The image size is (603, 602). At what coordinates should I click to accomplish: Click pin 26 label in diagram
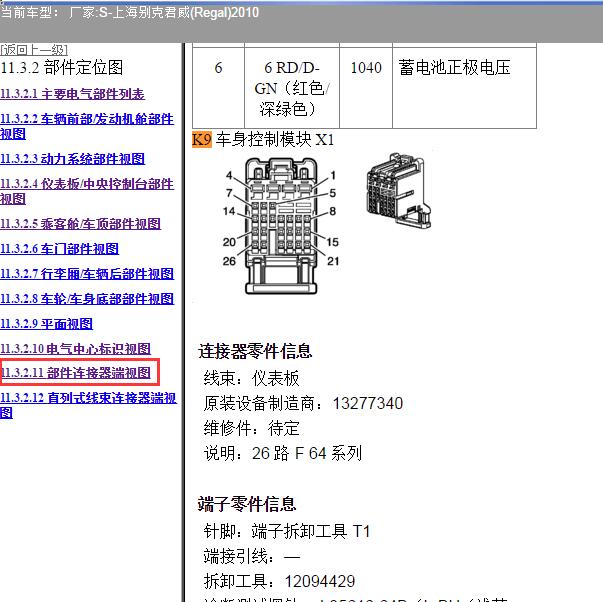pyautogui.click(x=229, y=261)
